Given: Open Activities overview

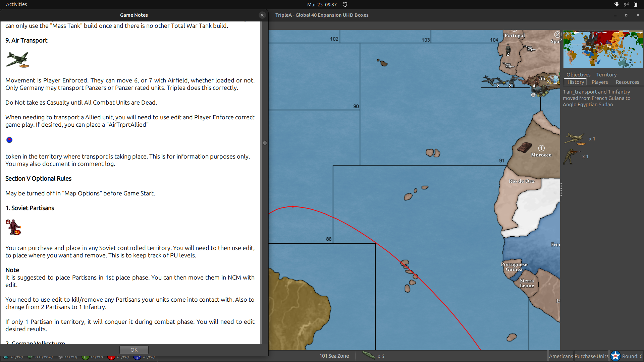Looking at the screenshot, I should click(x=16, y=4).
